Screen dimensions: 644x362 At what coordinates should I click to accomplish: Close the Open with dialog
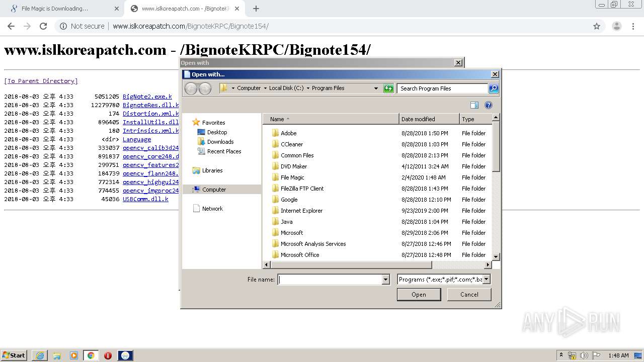(x=495, y=74)
